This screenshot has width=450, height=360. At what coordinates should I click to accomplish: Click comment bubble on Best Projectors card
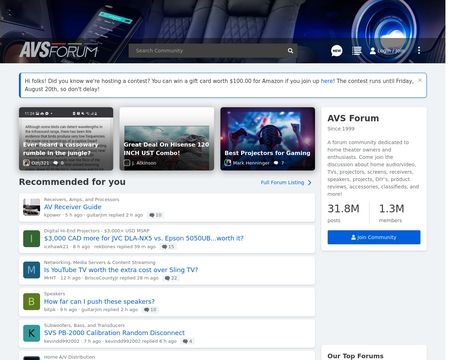276,163
